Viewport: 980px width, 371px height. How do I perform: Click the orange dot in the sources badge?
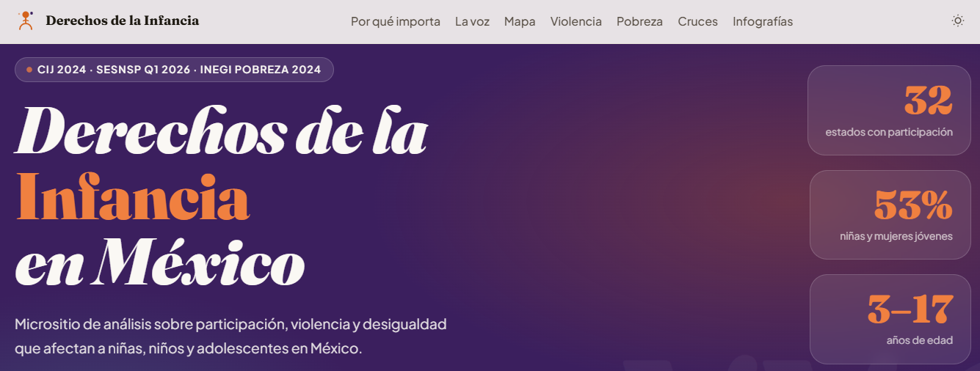[29, 70]
